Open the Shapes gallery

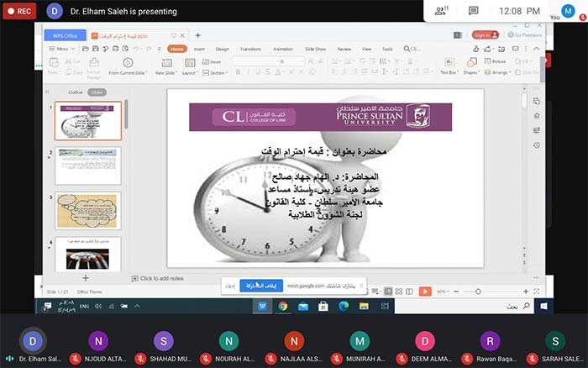point(471,66)
